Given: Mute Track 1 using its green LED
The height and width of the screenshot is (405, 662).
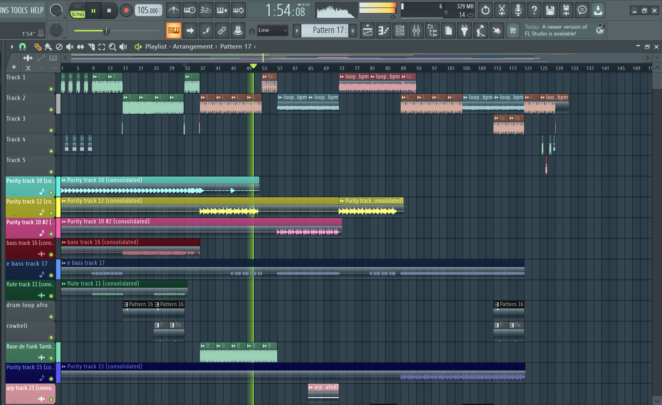Looking at the screenshot, I should coord(51,87).
